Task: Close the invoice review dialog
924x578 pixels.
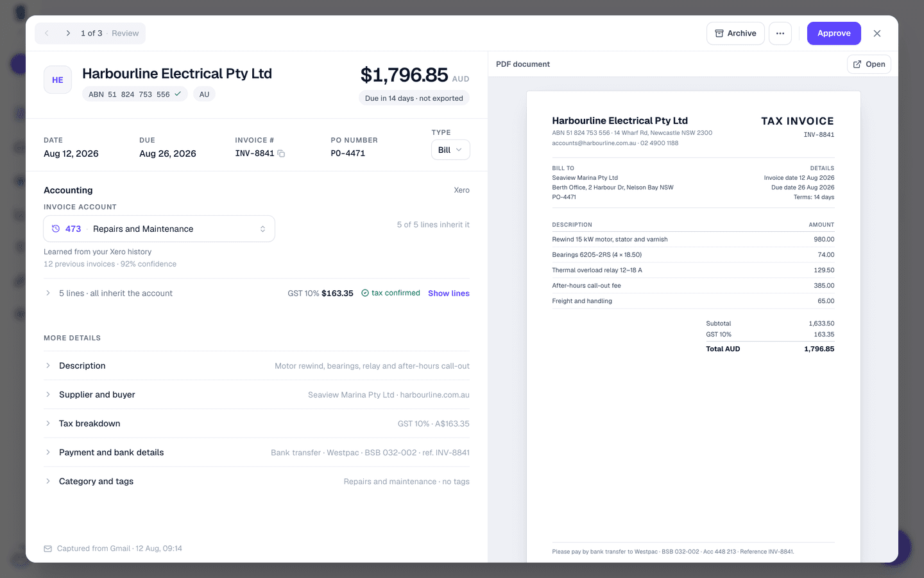Action: 877,33
